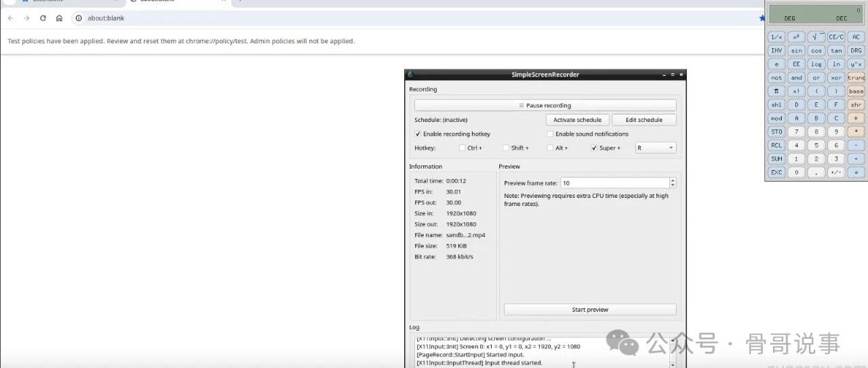The height and width of the screenshot is (368, 868).
Task: Open the hotkey letter R dropdown
Action: [655, 148]
